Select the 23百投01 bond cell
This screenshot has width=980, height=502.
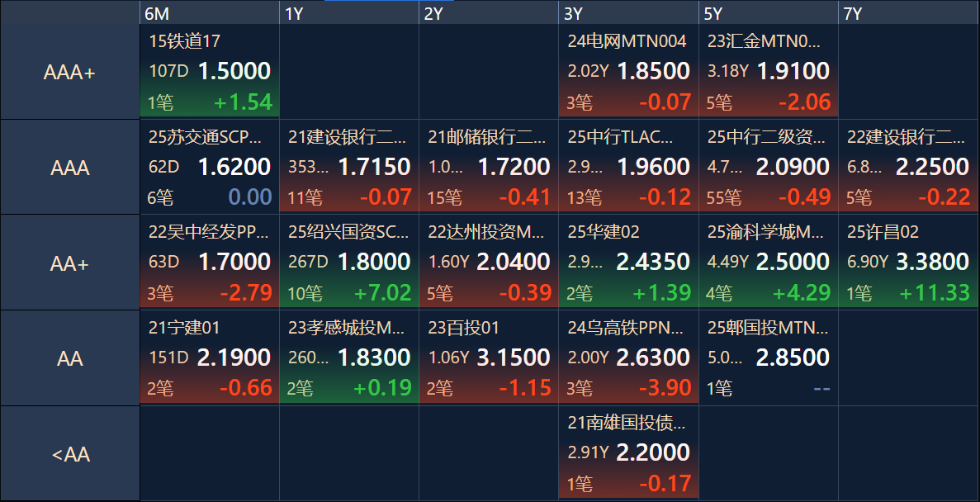tap(489, 358)
